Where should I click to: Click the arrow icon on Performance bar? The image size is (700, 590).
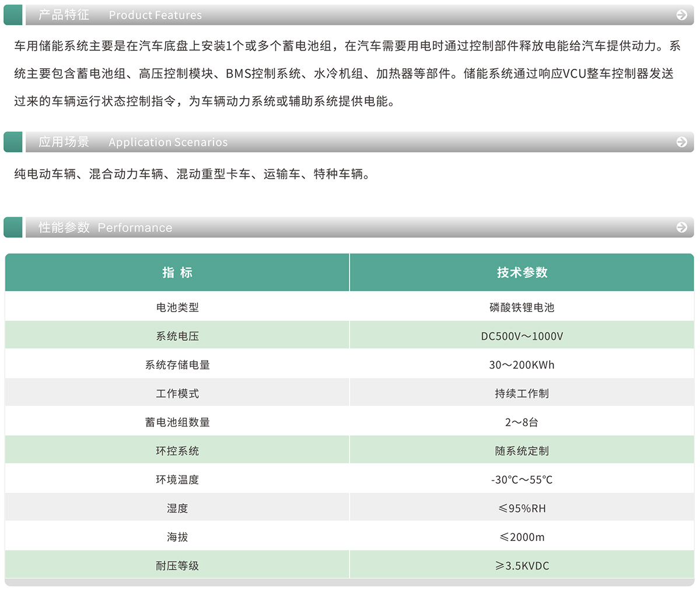click(681, 228)
